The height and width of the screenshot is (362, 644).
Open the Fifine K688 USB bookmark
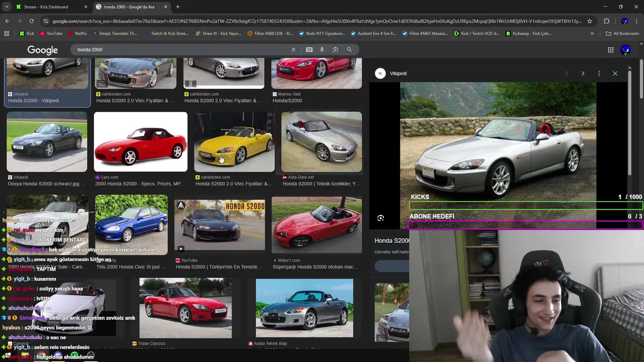coord(270,34)
